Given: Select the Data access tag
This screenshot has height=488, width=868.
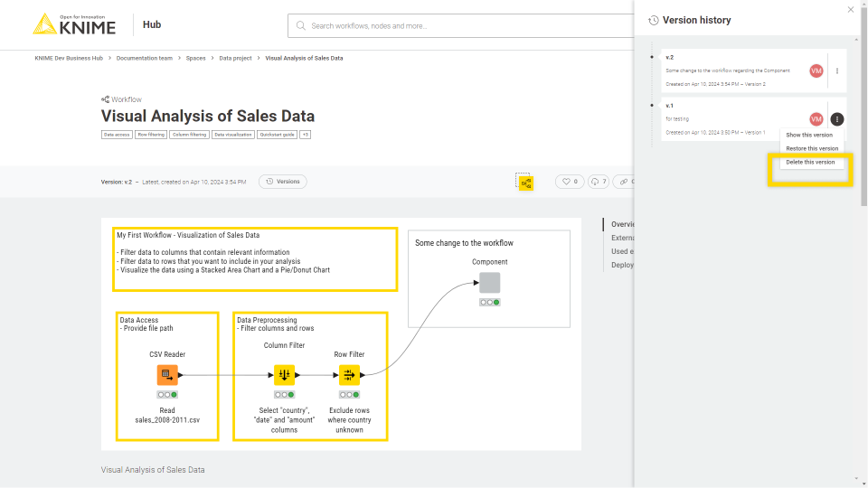Looking at the screenshot, I should coord(117,135).
